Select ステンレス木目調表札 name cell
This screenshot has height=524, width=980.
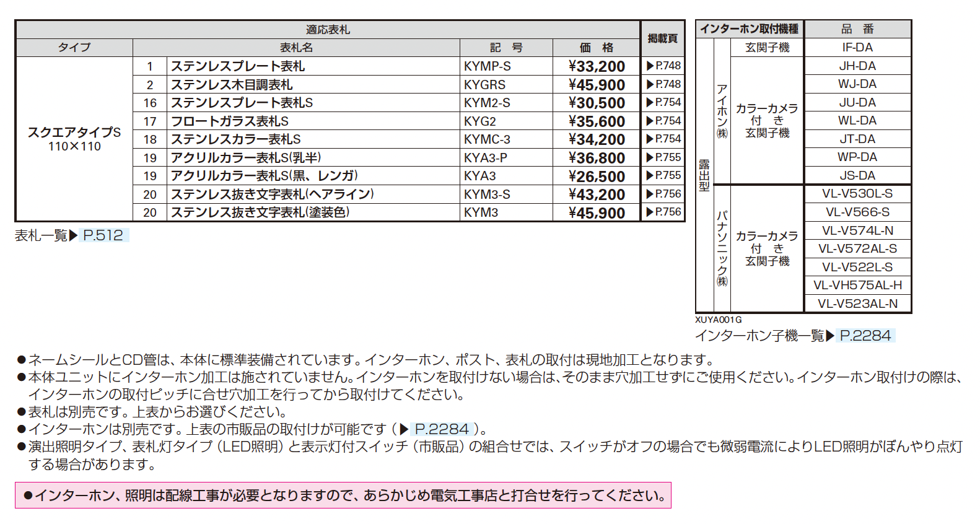coord(313,84)
